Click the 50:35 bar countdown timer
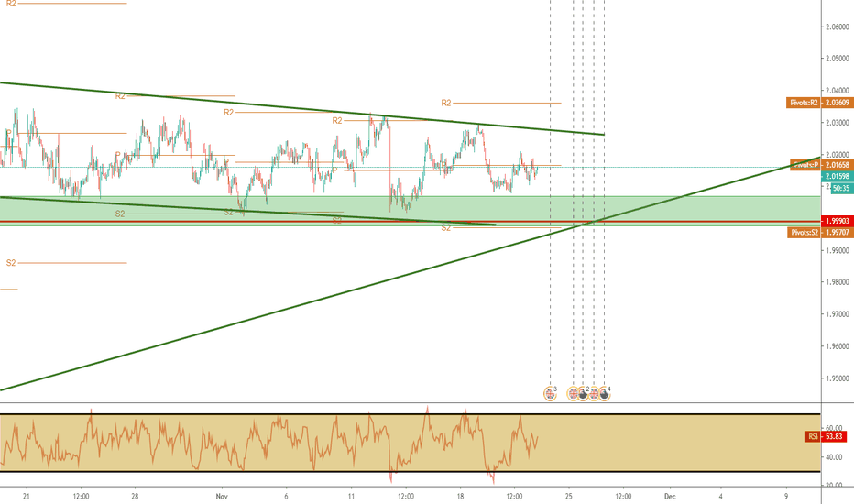This screenshot has height=504, width=854. point(834,187)
